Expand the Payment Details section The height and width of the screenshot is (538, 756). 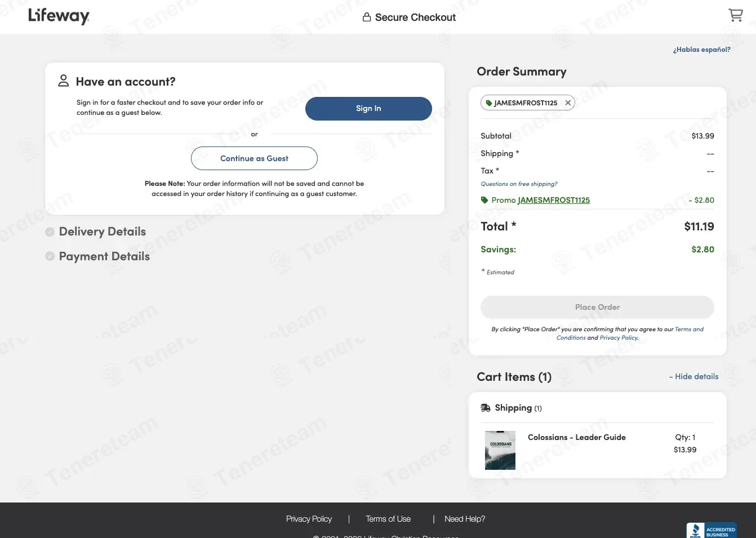click(x=104, y=256)
